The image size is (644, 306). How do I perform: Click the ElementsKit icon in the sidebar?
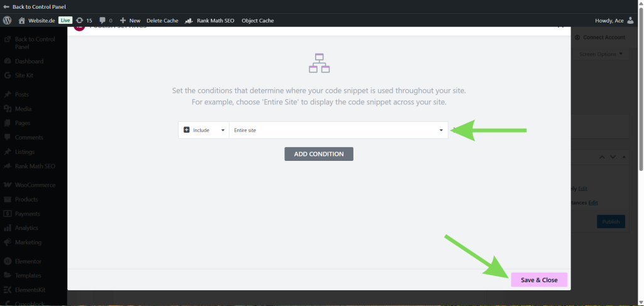(x=8, y=290)
